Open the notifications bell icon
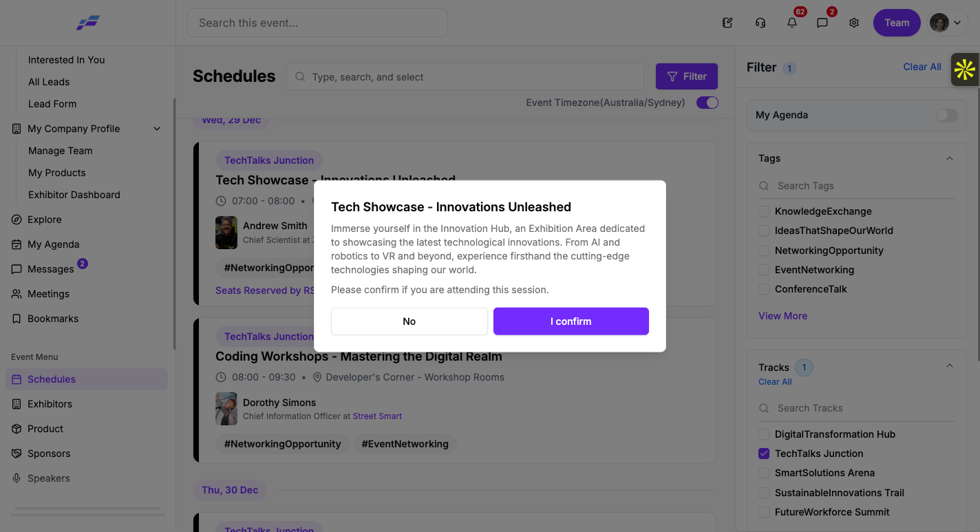The width and height of the screenshot is (980, 532). click(792, 23)
